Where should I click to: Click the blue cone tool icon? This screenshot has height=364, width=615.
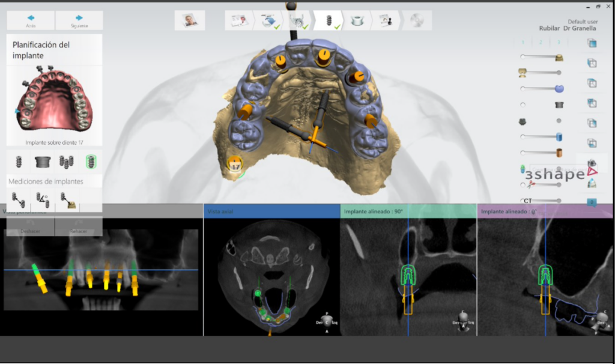click(592, 183)
